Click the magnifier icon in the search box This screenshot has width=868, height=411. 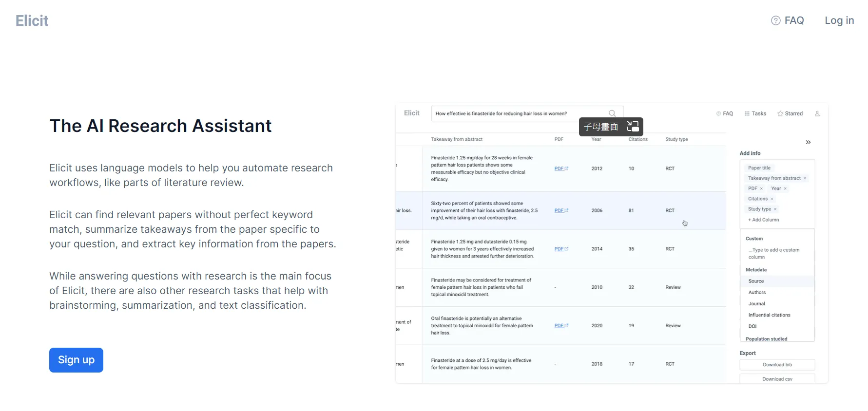click(x=612, y=113)
